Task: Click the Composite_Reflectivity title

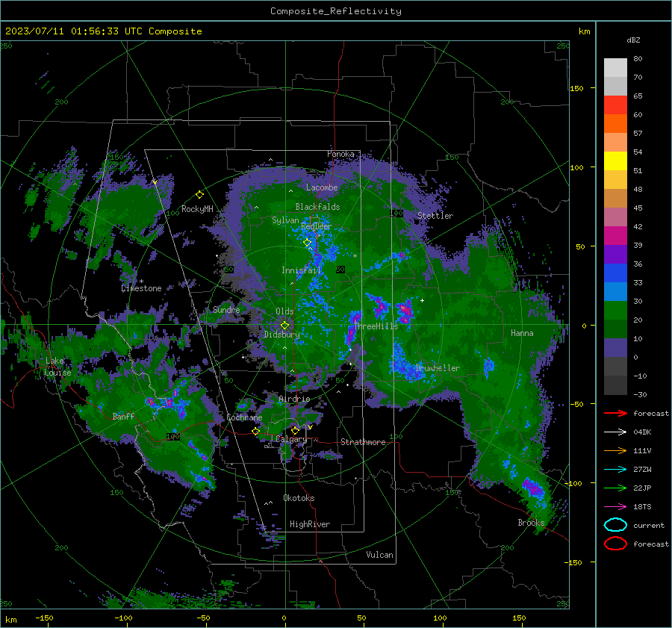Action: 336,11
